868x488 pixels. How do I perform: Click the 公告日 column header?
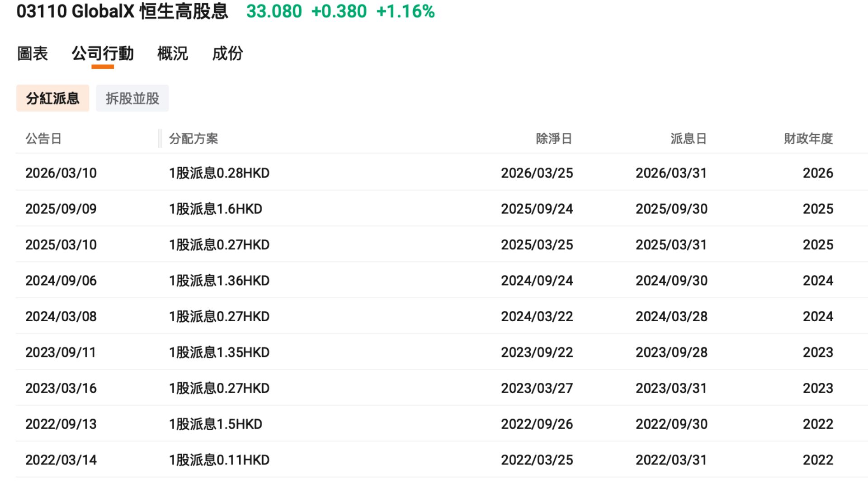point(43,139)
